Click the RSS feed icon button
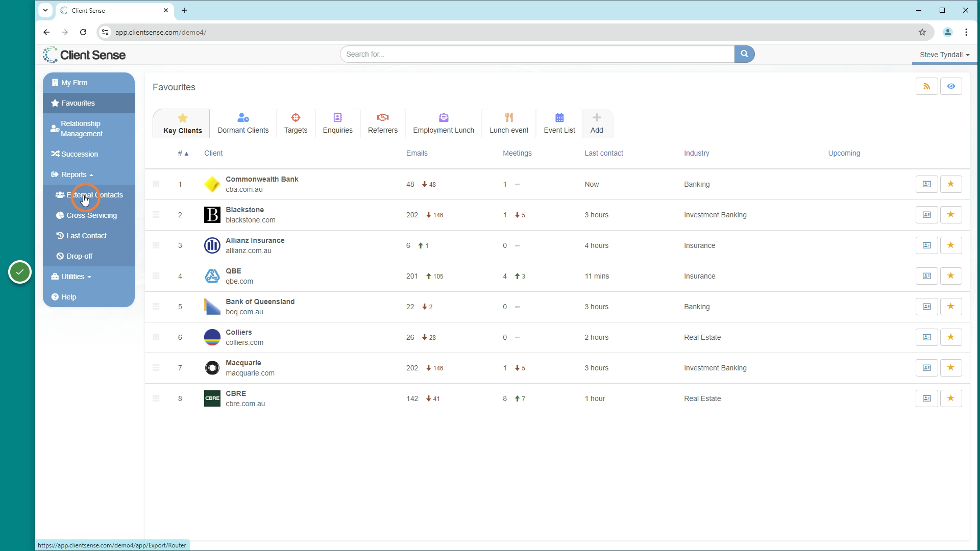 927,86
